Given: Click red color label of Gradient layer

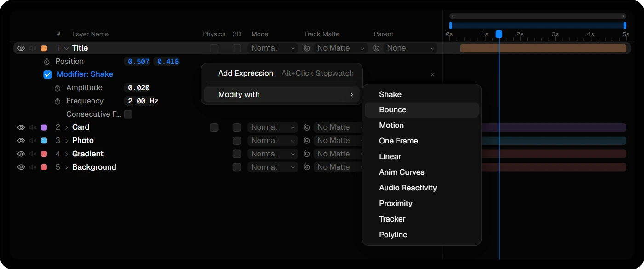Looking at the screenshot, I should click(x=44, y=154).
